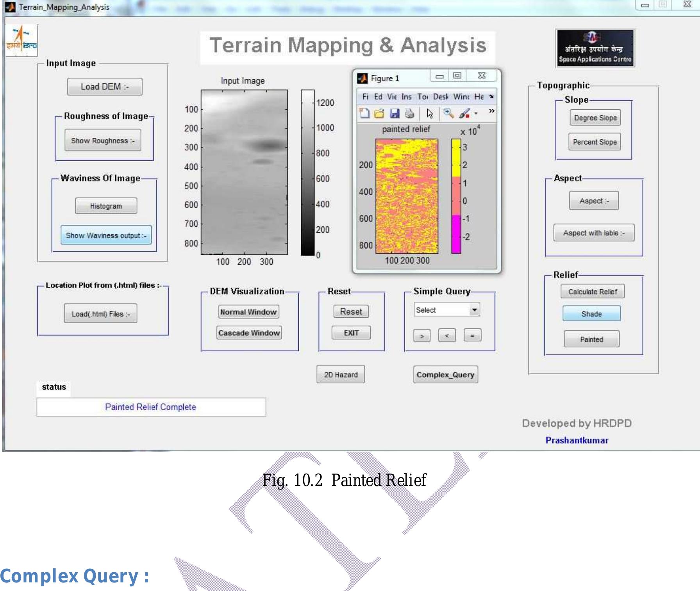Click less-than query operator button

(x=447, y=336)
